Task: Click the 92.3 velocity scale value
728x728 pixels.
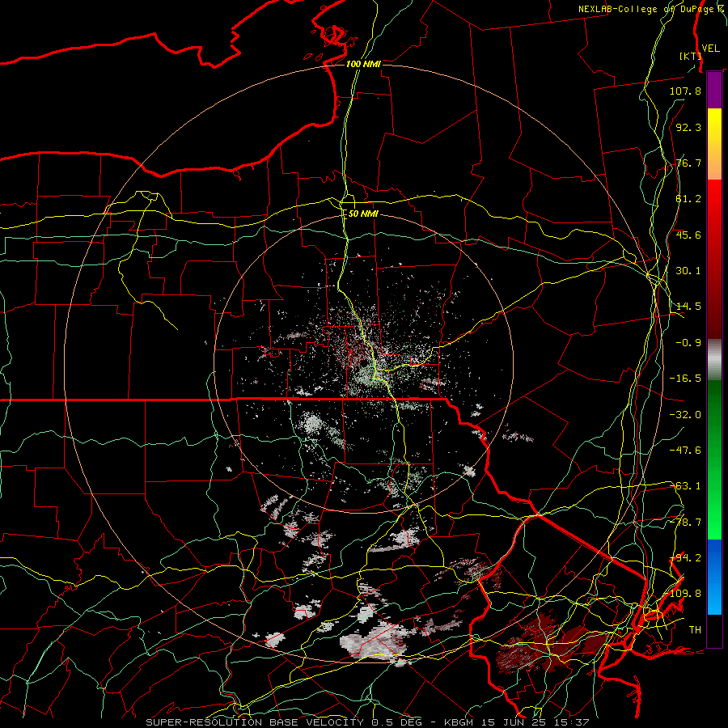Action: point(688,127)
